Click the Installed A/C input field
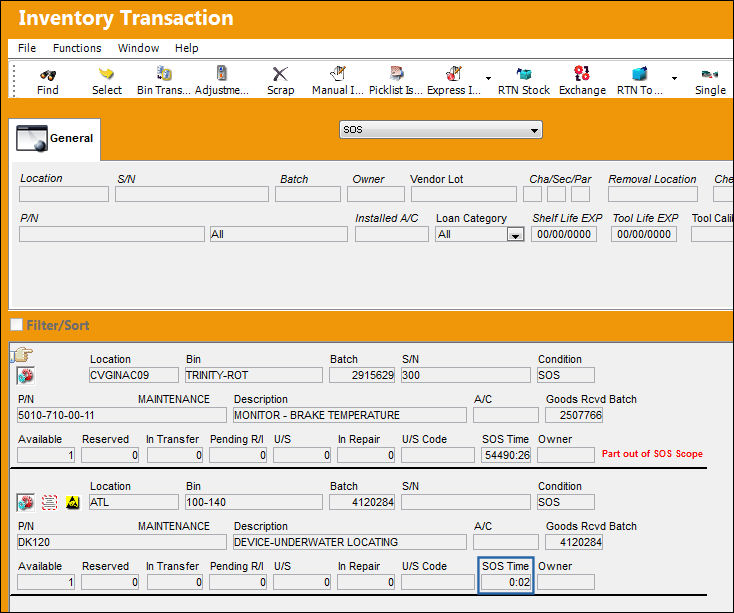 click(x=392, y=234)
